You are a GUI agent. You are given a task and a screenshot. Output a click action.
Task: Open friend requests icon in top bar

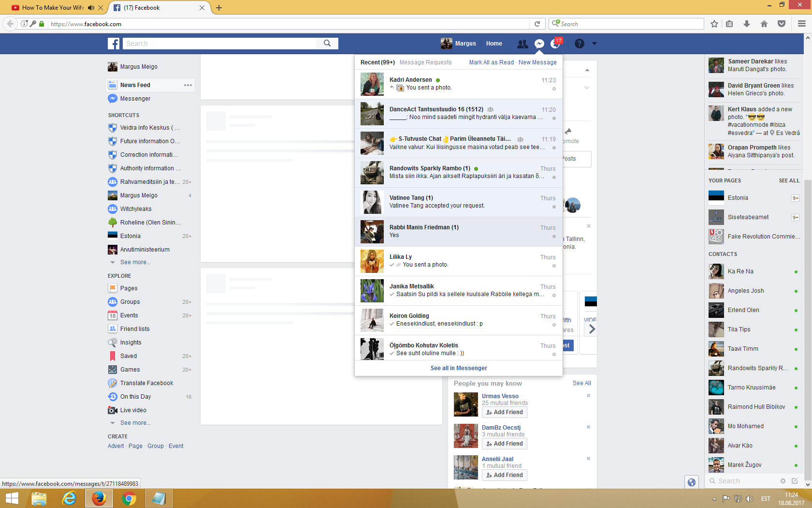click(522, 44)
